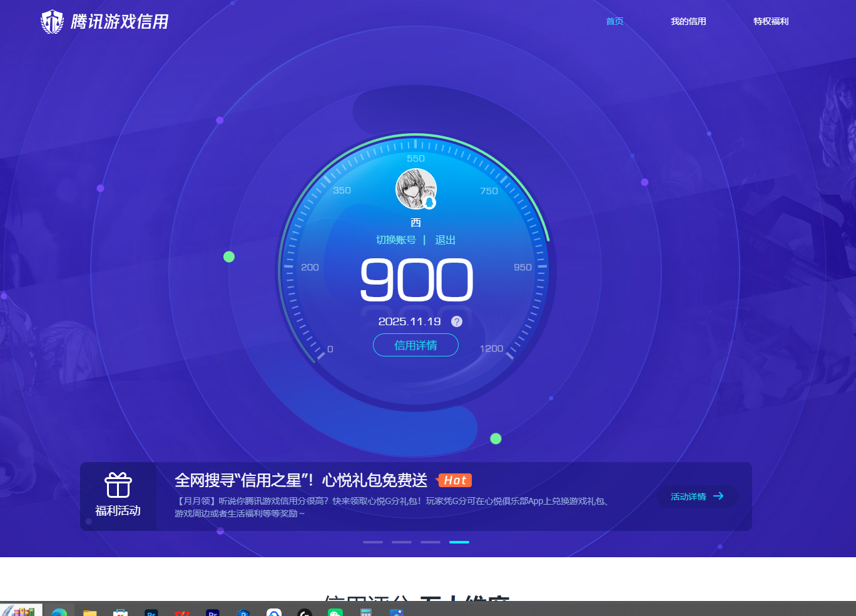Click the Tencent Game Credit shield logo

click(52, 21)
